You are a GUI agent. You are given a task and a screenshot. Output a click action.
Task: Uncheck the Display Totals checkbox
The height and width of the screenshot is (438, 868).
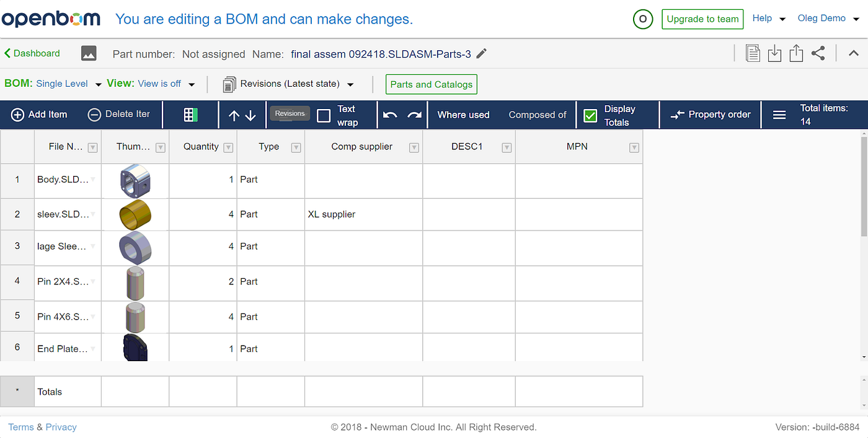[591, 116]
